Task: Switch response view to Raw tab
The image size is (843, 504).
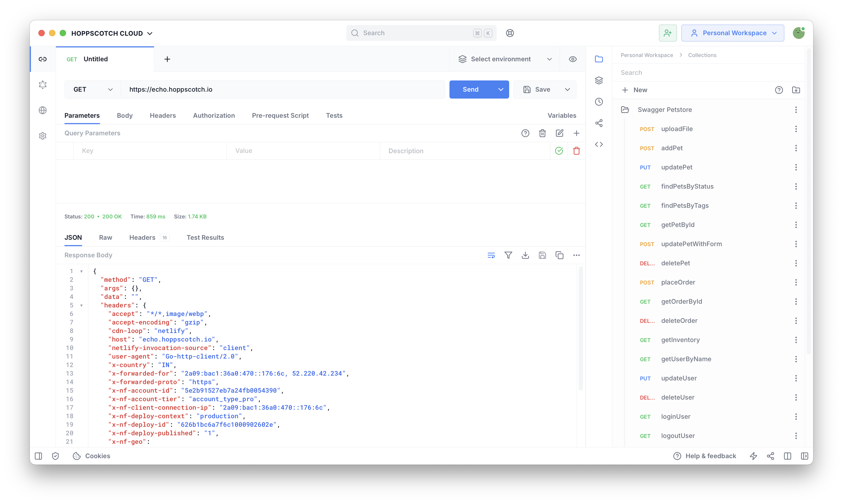Action: click(x=106, y=237)
